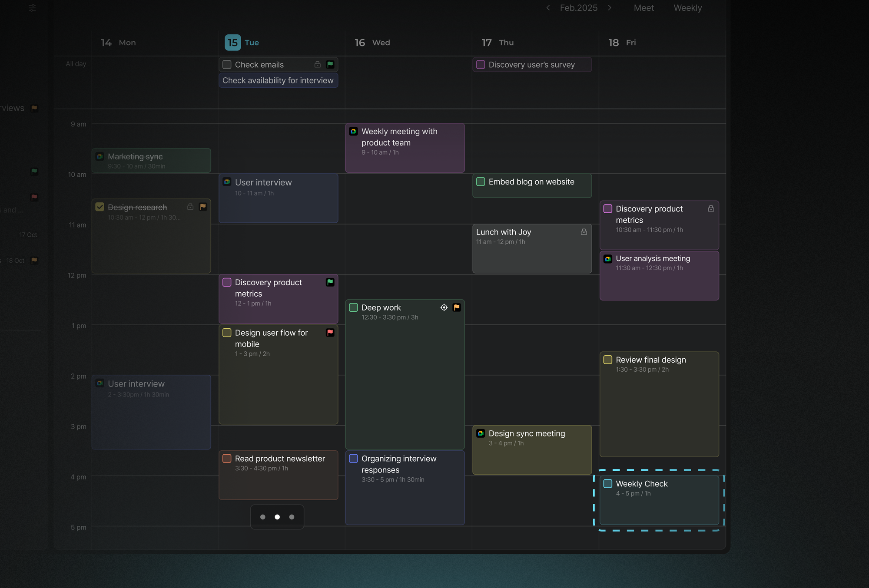Check Friday Discovery product metrics box
The width and height of the screenshot is (869, 588).
(x=608, y=209)
